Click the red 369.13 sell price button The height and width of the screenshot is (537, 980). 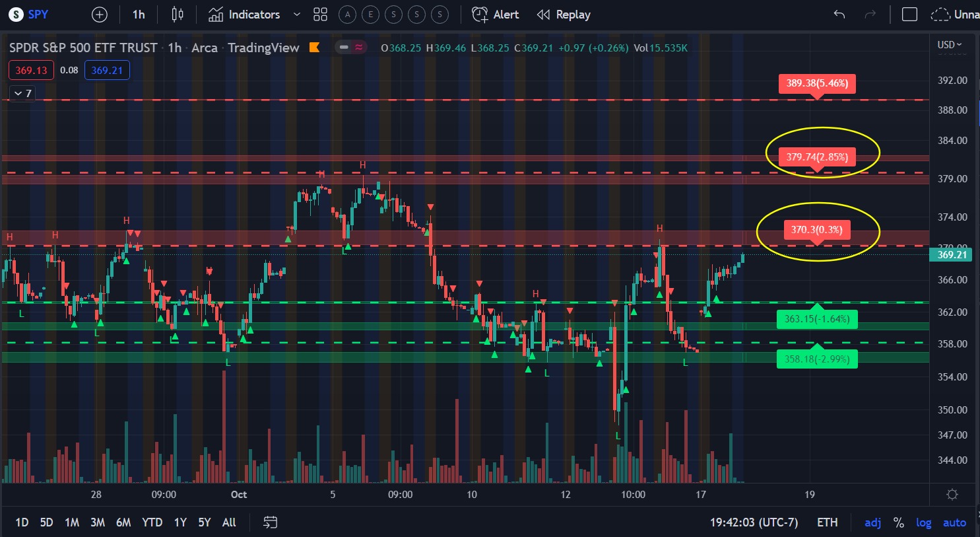(31, 70)
